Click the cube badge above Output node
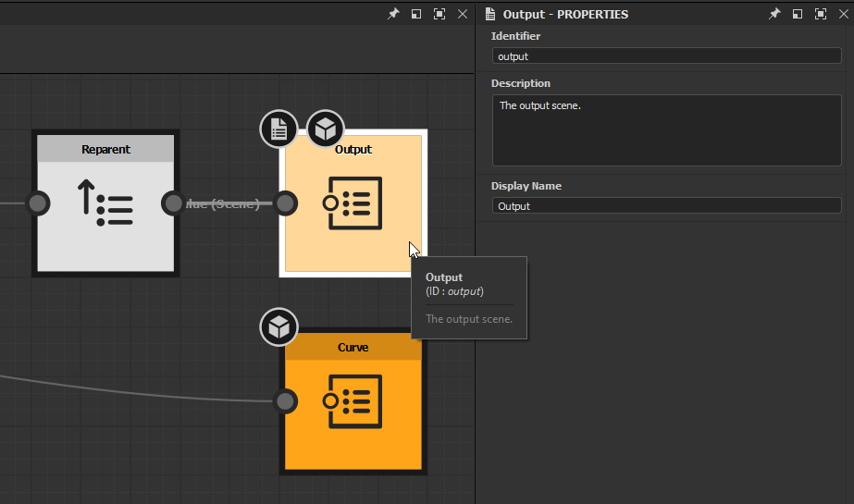This screenshot has width=854, height=504. point(325,129)
